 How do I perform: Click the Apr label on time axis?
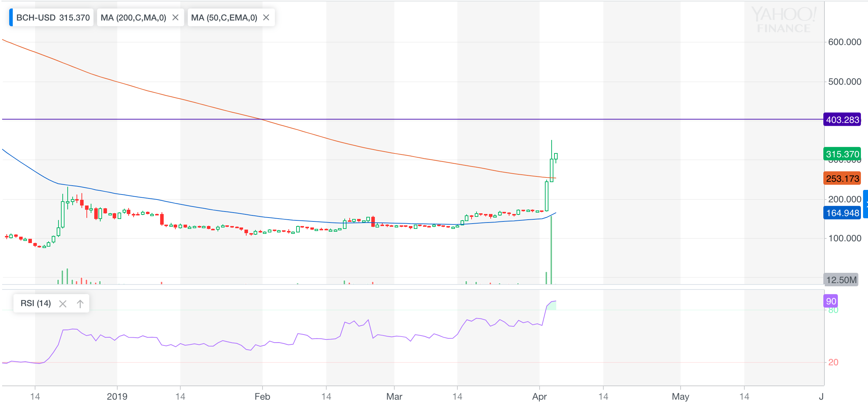coord(539,396)
